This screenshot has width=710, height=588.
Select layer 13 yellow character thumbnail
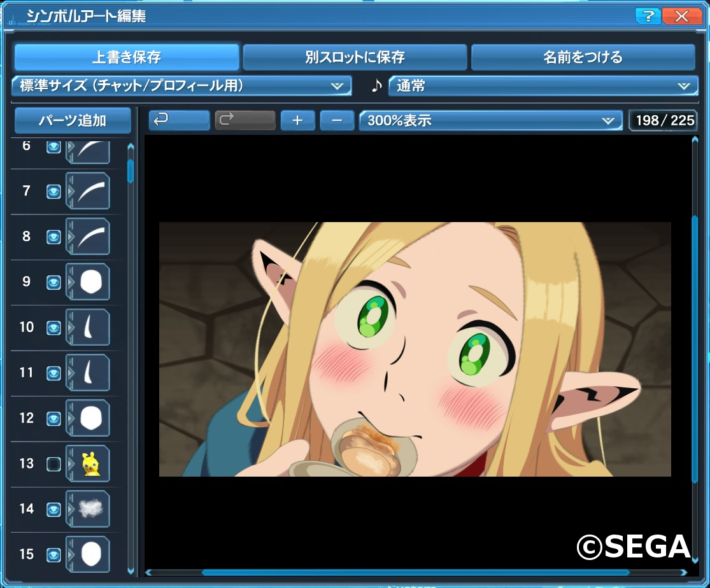[89, 463]
